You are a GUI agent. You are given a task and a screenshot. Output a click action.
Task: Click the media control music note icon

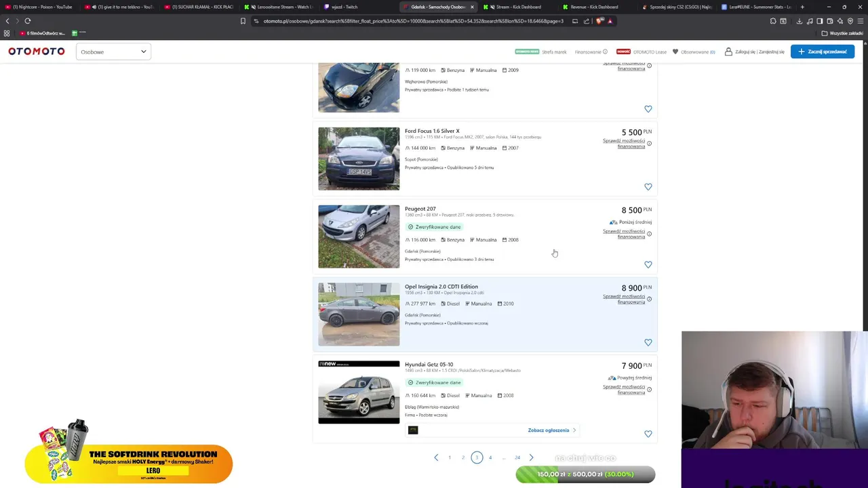(x=810, y=21)
